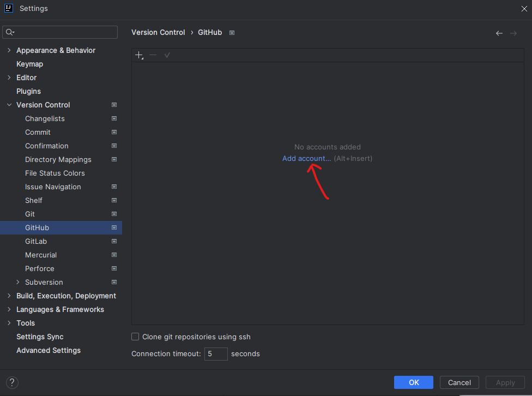Image resolution: width=532 pixels, height=396 pixels.
Task: Select the Shelf settings page
Action: [34, 200]
